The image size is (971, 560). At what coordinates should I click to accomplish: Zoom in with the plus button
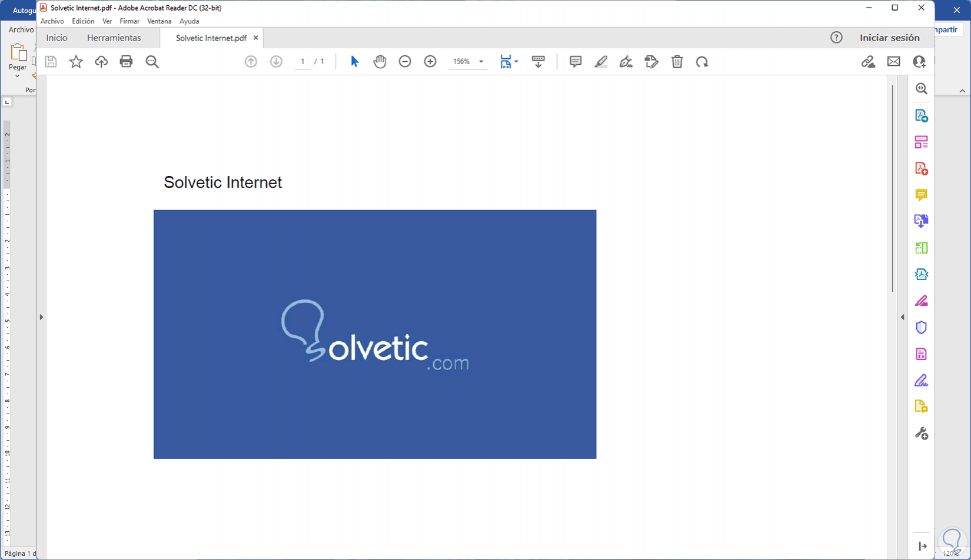[430, 62]
